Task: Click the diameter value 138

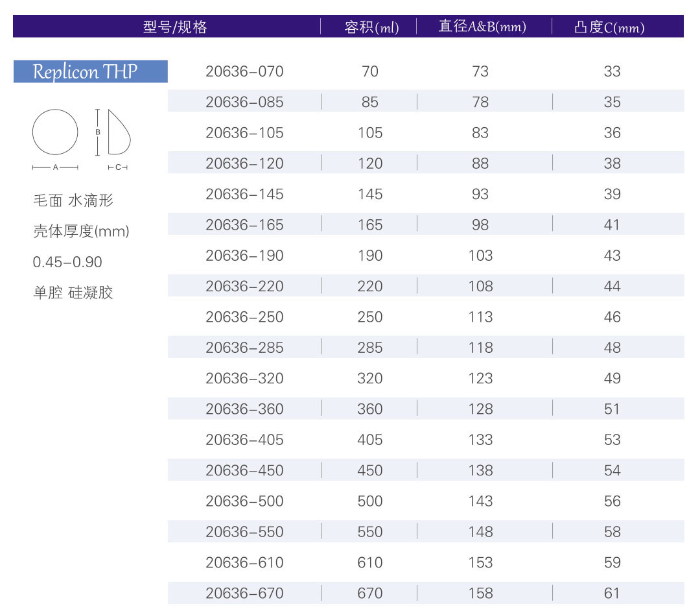Action: [480, 470]
